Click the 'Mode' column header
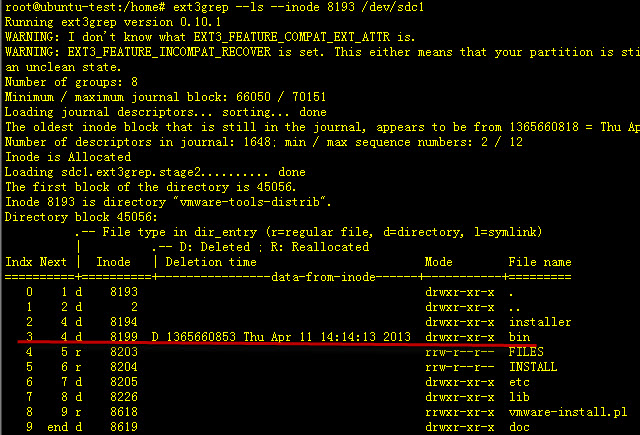640x435 pixels. [438, 262]
